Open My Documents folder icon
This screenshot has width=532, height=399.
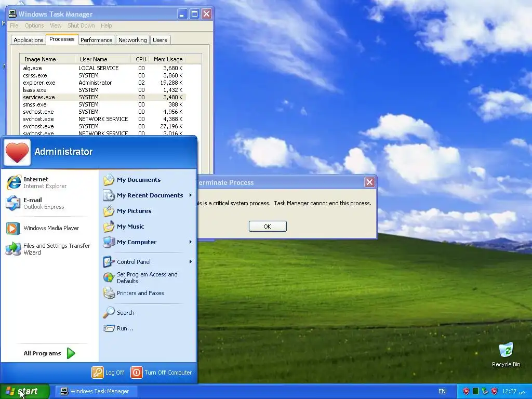click(109, 180)
